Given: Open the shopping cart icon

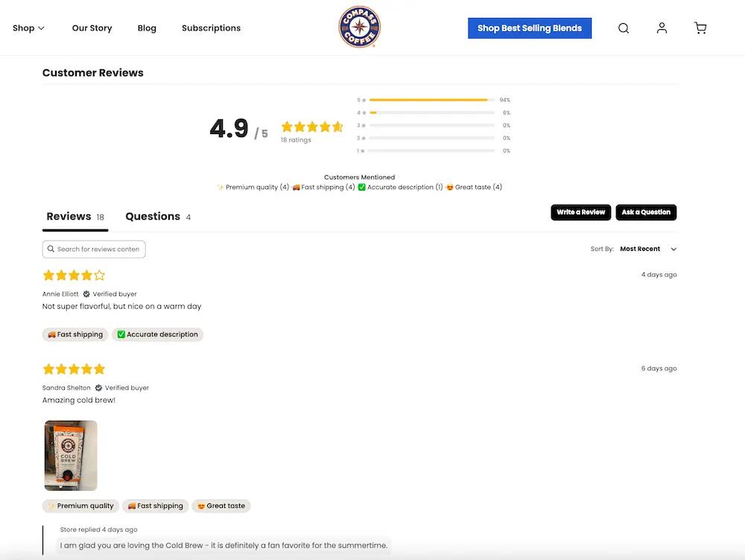Looking at the screenshot, I should point(700,28).
